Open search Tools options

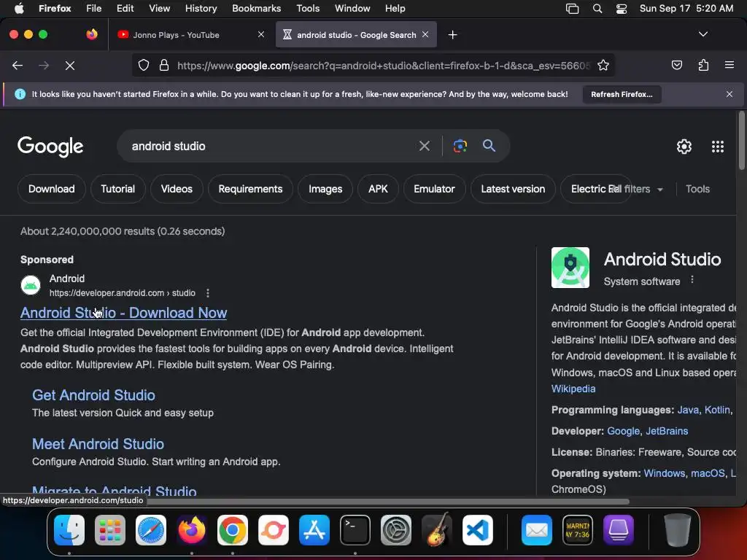[x=697, y=189]
